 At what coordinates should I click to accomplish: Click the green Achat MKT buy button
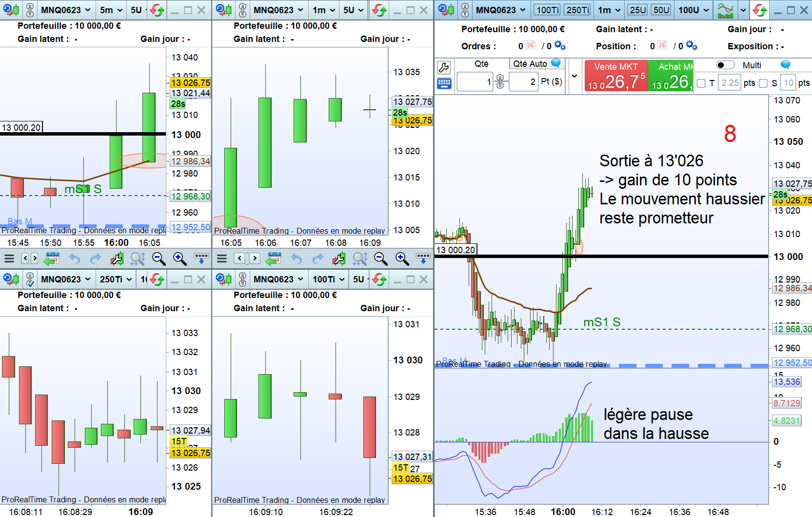pos(671,76)
